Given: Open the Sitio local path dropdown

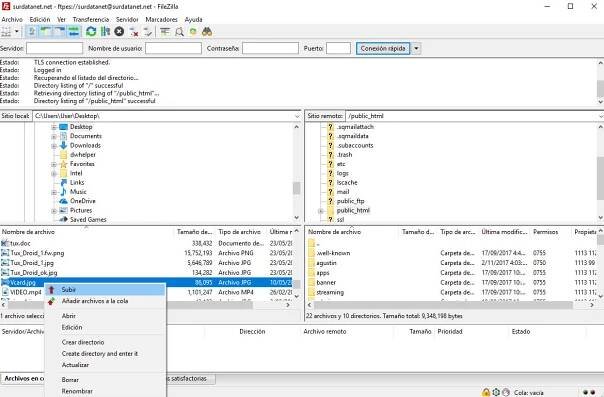Looking at the screenshot, I should 297,116.
